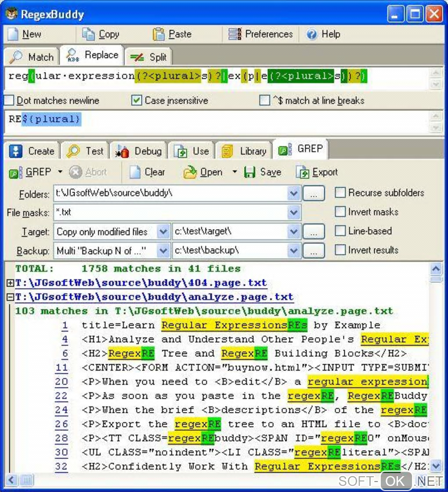Click into the replacement text box
Screen dimensions: 448x492
pos(217,122)
